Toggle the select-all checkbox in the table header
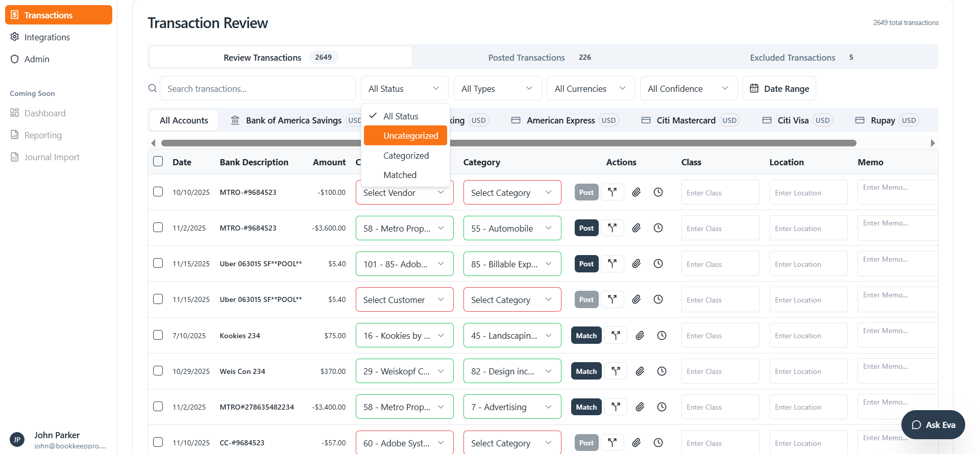 coord(158,162)
